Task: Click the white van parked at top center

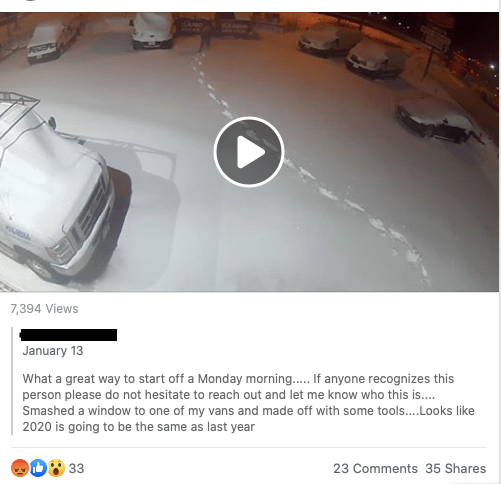Action: [x=152, y=31]
